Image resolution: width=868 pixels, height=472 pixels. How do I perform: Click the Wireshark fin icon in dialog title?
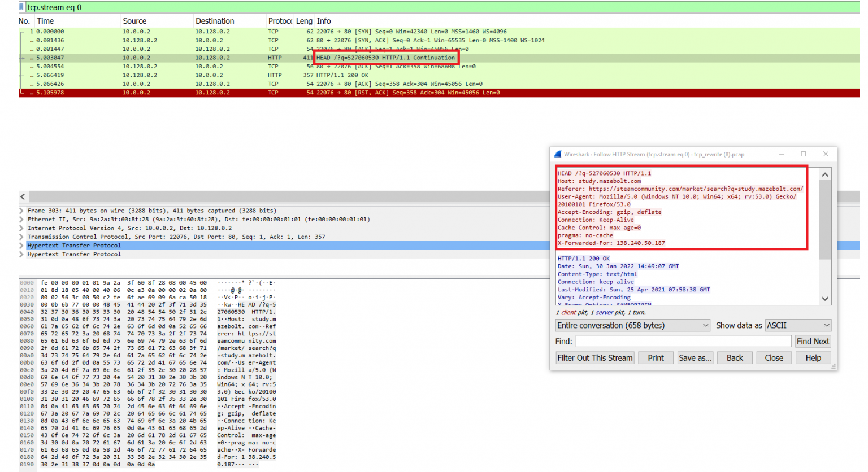pyautogui.click(x=558, y=154)
